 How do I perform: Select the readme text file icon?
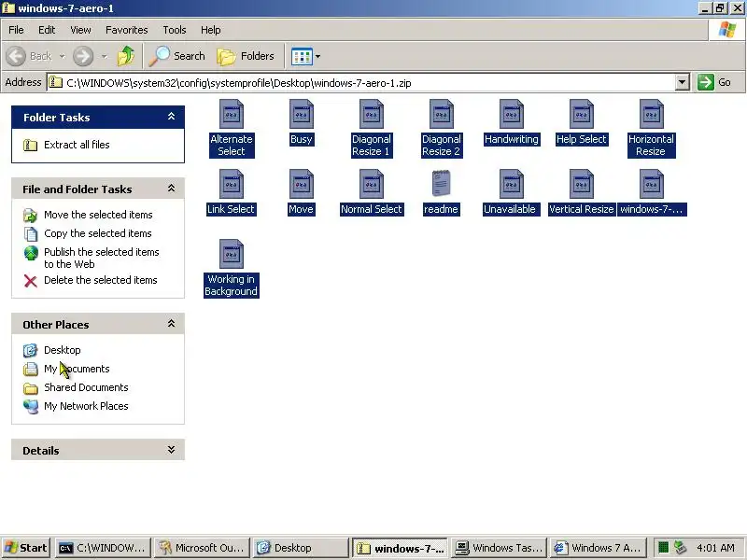point(442,184)
